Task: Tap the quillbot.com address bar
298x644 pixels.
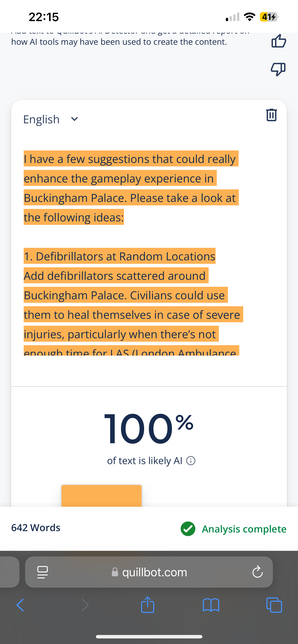Action: point(149,572)
